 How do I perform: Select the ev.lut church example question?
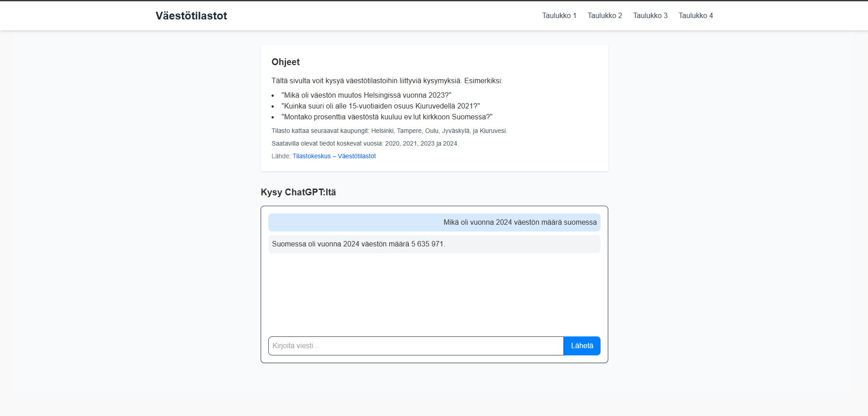click(x=387, y=117)
